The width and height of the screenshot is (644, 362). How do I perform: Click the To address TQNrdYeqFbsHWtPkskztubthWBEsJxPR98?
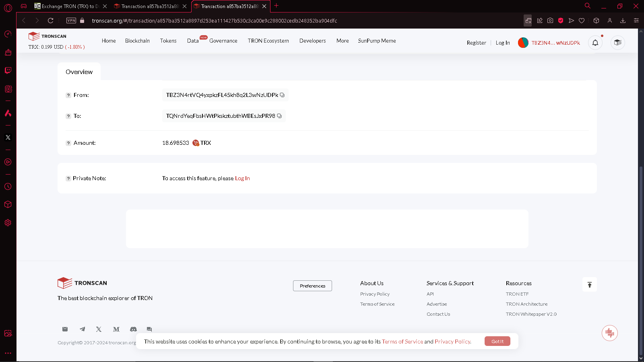tap(221, 116)
